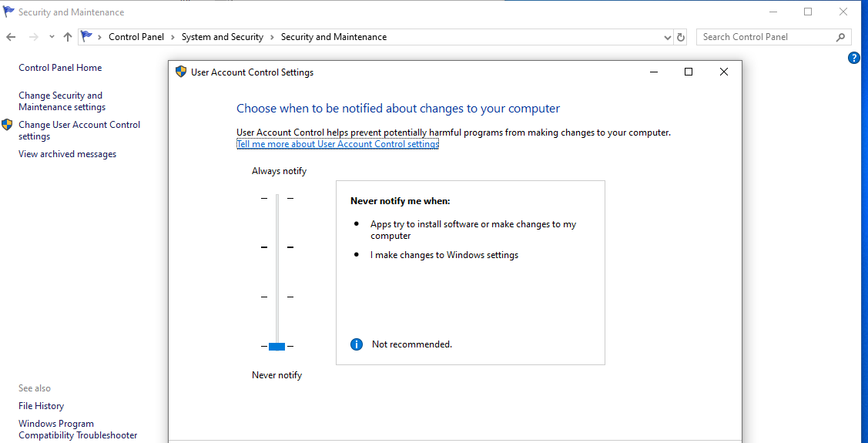Refresh the Control Panel address bar
This screenshot has width=868, height=443.
681,38
